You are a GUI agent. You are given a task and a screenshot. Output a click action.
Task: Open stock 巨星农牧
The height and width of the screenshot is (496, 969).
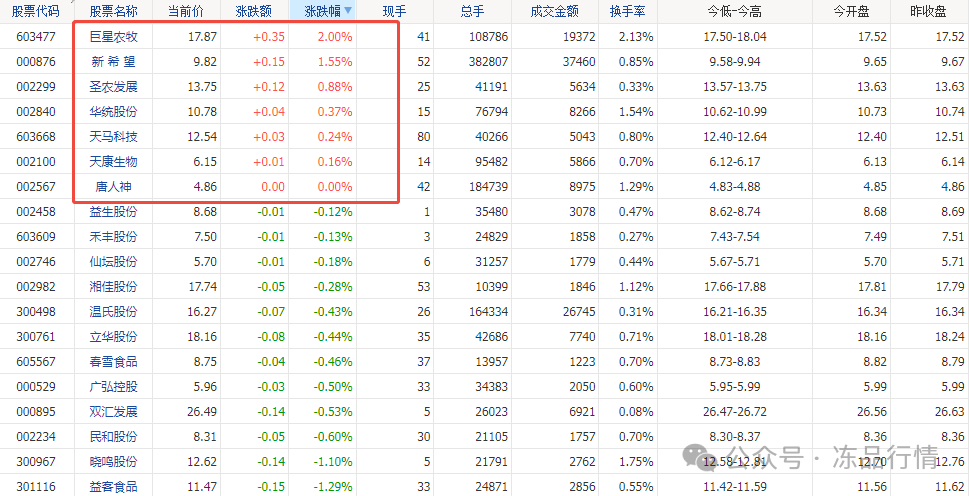point(113,37)
